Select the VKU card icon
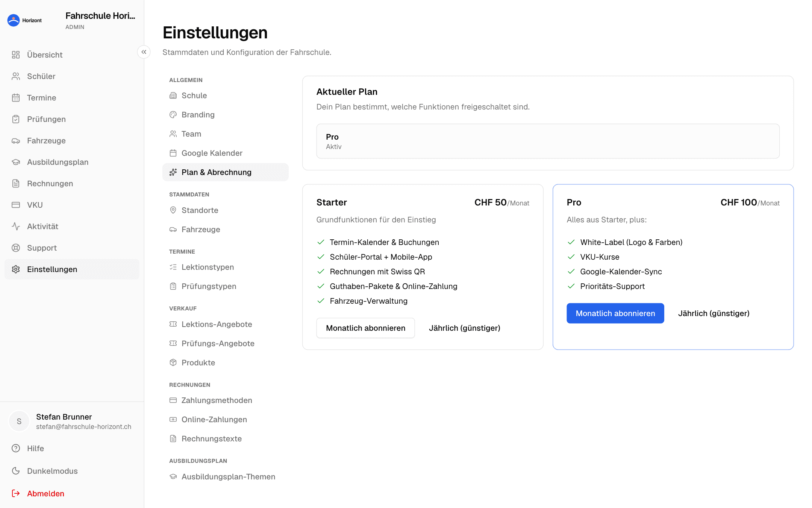The height and width of the screenshot is (508, 812). pos(16,205)
